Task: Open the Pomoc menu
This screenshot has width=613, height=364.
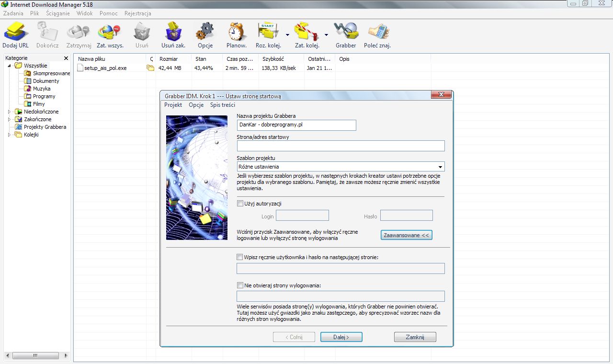Action: click(109, 13)
